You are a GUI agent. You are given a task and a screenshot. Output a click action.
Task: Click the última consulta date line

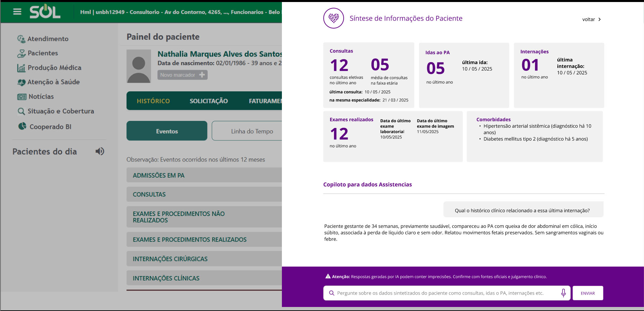[360, 92]
